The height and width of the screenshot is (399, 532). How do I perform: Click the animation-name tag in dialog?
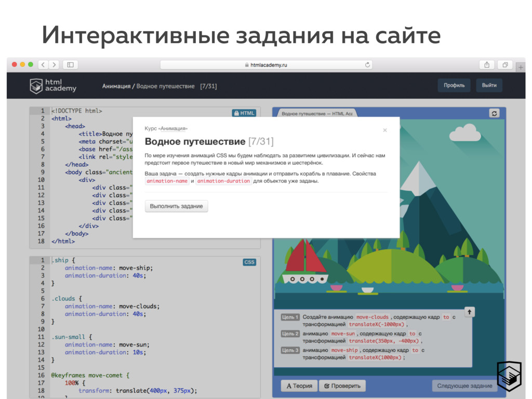(167, 181)
